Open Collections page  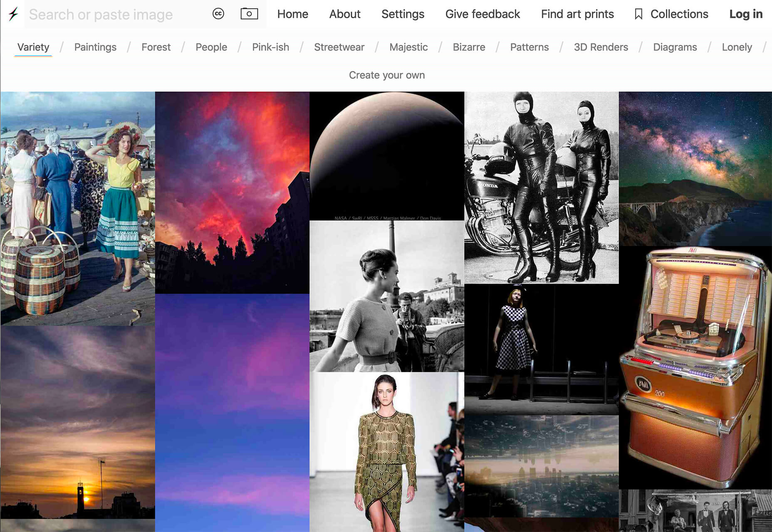679,14
